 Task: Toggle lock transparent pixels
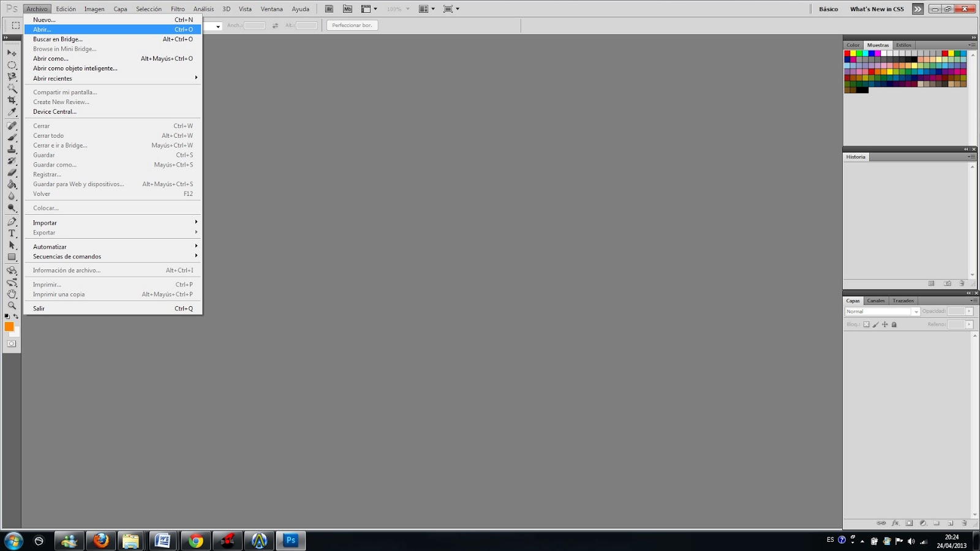pyautogui.click(x=866, y=324)
